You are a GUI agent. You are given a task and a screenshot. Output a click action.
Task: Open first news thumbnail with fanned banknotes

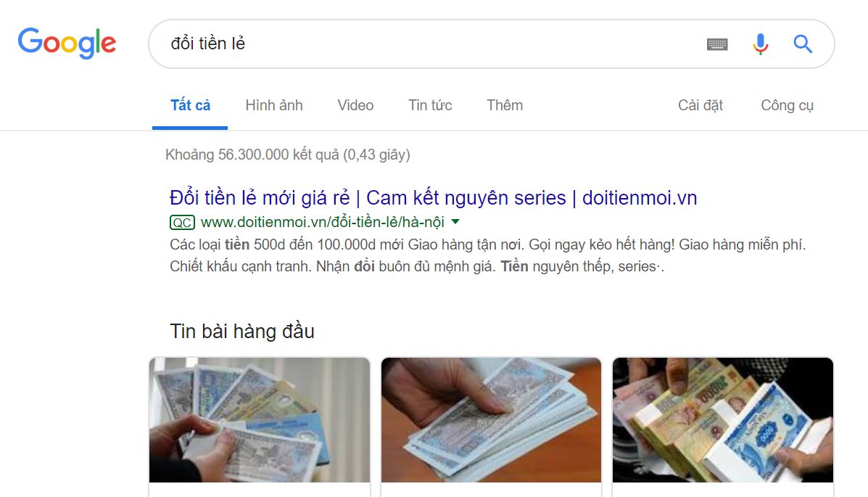point(260,420)
